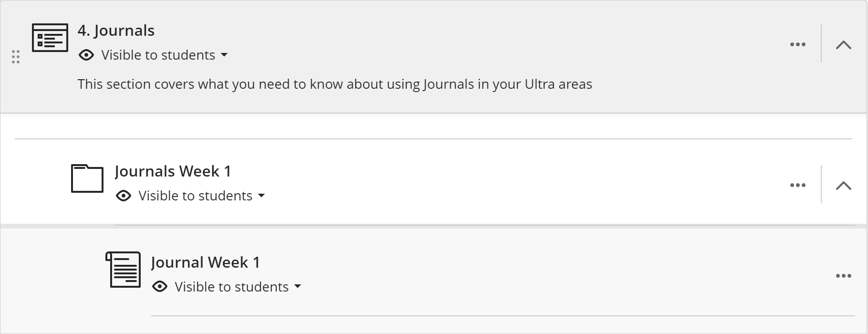
Task: Open the three-dot menu for 4. Journals
Action: pyautogui.click(x=797, y=44)
